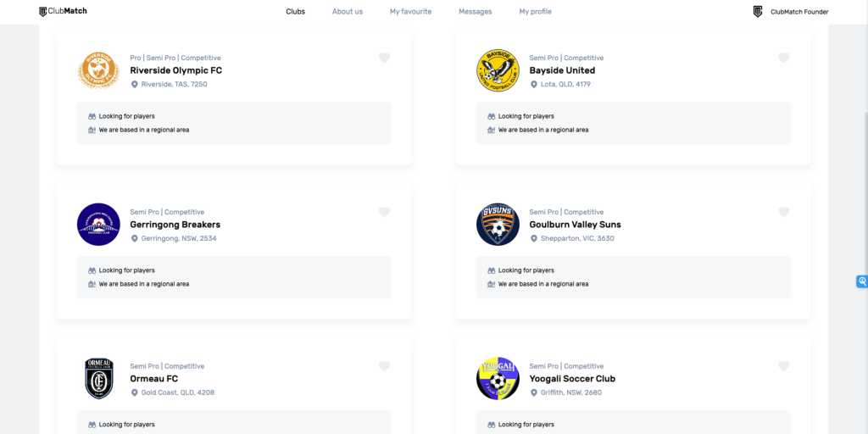Mark Gerringong Breakers as a favourite
This screenshot has height=434, width=868.
click(384, 211)
